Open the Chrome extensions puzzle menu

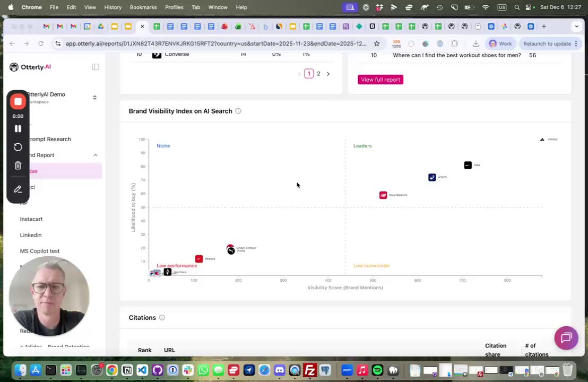coord(454,44)
